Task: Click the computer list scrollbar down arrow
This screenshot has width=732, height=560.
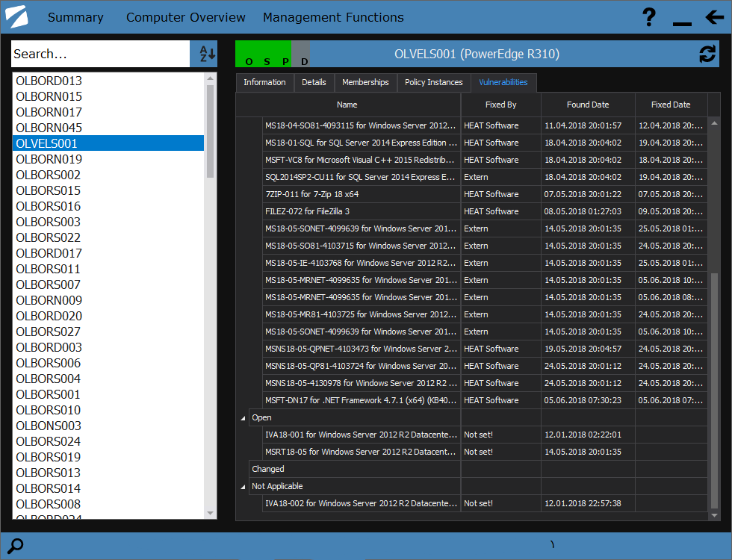Action: [x=211, y=513]
